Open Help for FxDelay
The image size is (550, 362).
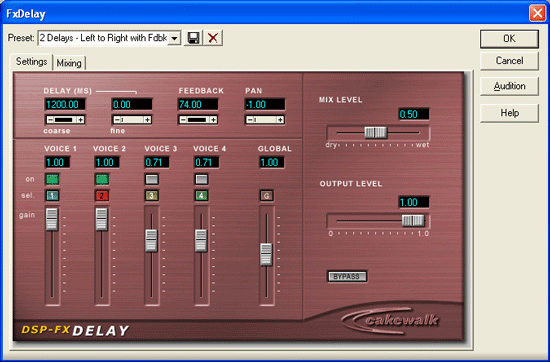(x=509, y=113)
